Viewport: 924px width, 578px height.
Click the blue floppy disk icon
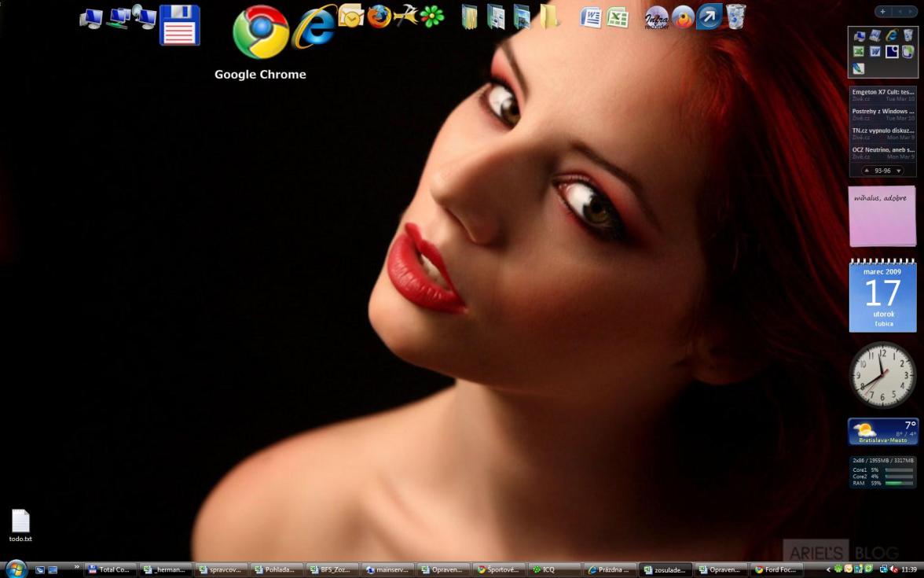click(180, 25)
